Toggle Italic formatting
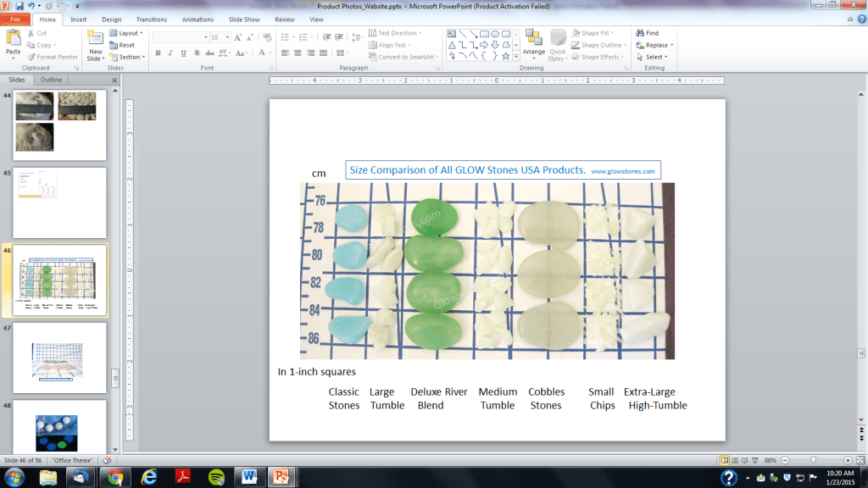The image size is (868, 488). [170, 53]
